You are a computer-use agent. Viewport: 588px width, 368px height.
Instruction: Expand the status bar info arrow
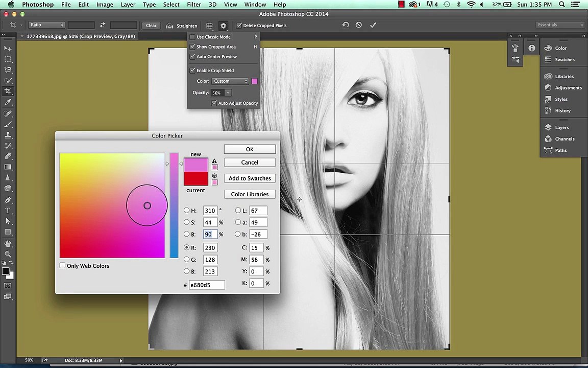click(121, 360)
